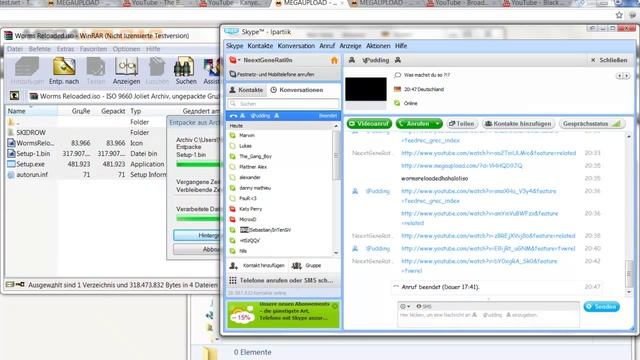Switch to the Konversationen tab
640x360 pixels.
point(297,90)
